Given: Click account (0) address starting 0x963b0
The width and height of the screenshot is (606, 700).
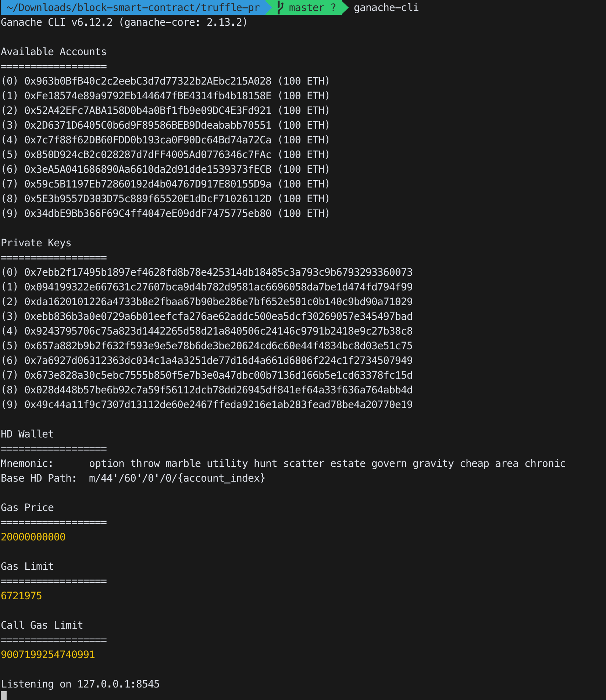Looking at the screenshot, I should (x=148, y=81).
